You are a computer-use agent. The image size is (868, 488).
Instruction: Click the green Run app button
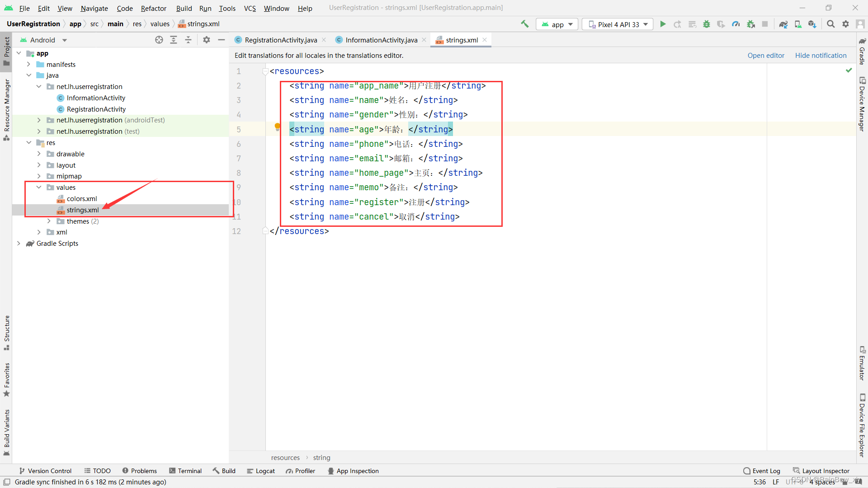663,24
